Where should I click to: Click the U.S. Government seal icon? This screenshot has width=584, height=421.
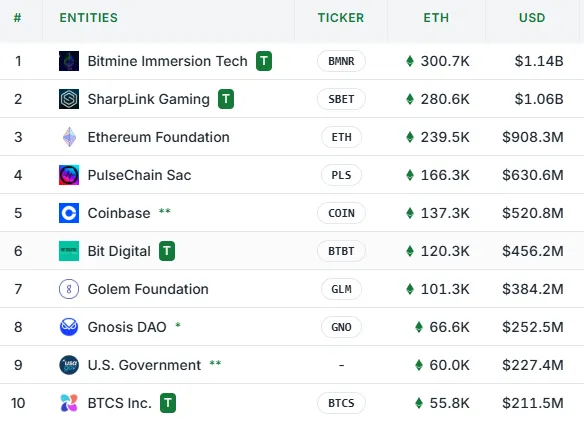pyautogui.click(x=69, y=365)
